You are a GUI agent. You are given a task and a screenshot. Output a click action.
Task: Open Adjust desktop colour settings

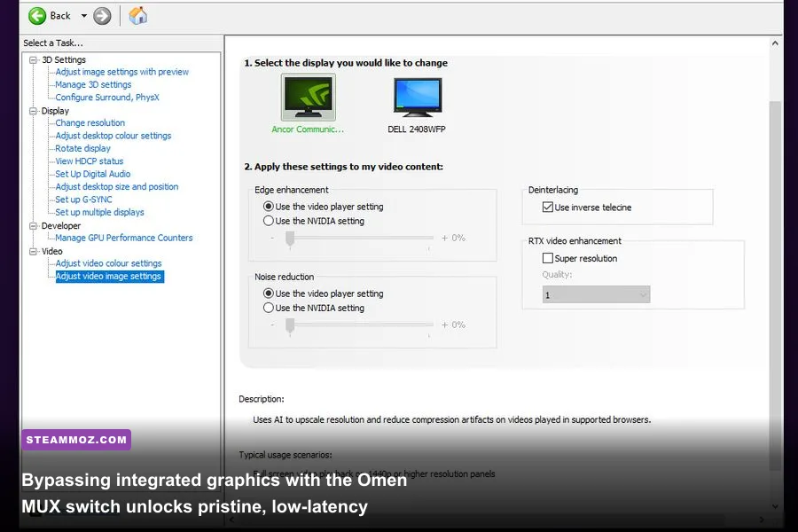(113, 136)
